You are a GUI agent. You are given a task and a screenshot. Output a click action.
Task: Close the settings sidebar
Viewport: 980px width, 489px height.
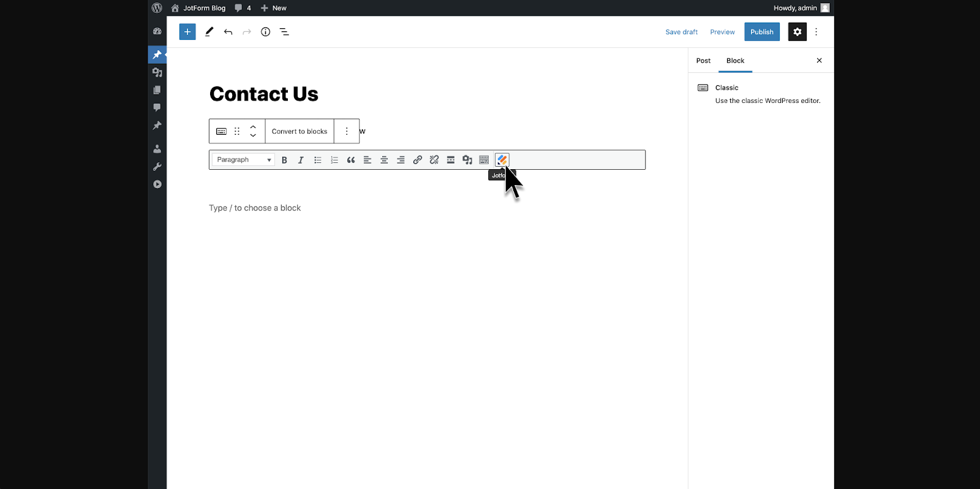819,61
